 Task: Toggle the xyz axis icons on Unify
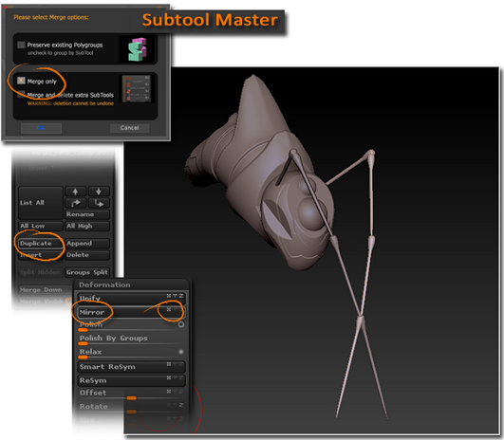(x=175, y=296)
